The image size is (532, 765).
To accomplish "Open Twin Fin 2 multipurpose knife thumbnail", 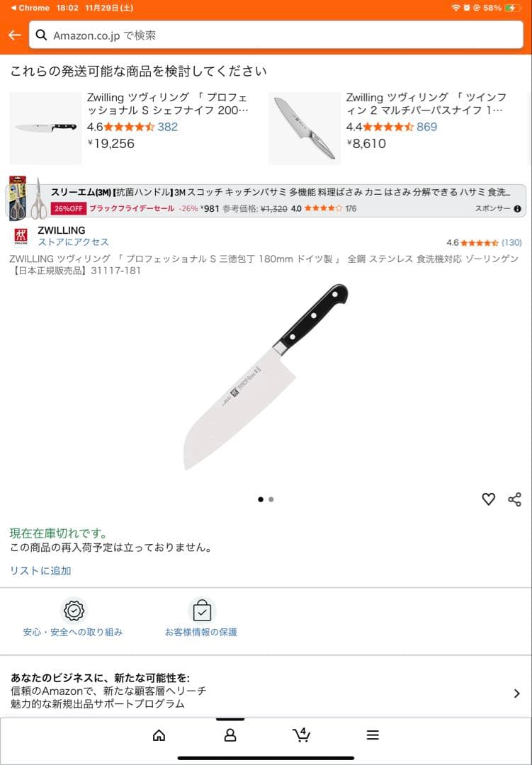I will (305, 127).
